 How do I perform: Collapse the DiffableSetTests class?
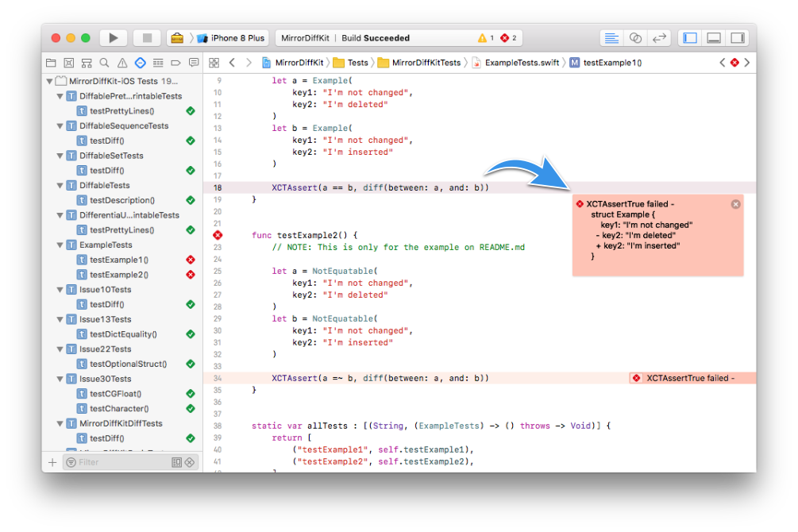60,156
